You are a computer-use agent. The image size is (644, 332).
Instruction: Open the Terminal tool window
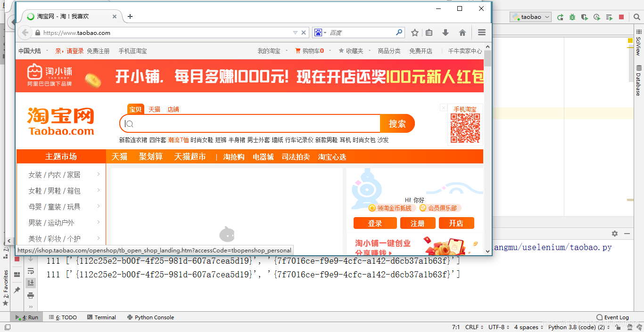101,317
